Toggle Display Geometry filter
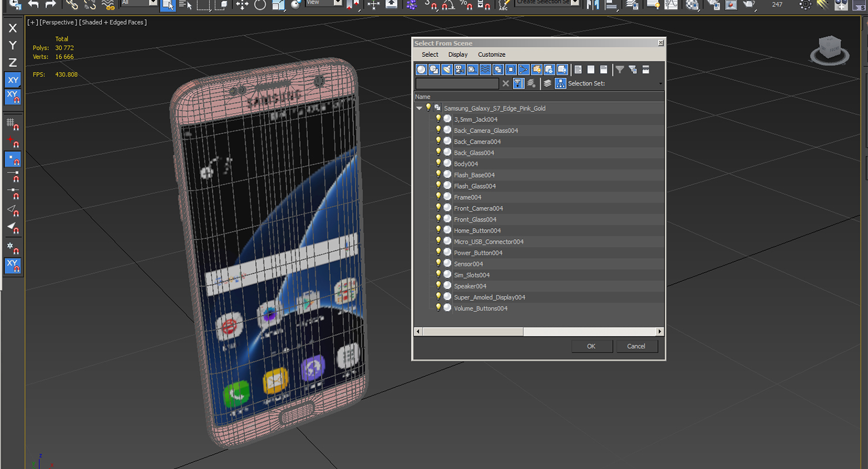Screen dimensions: 868x469 tap(421, 70)
